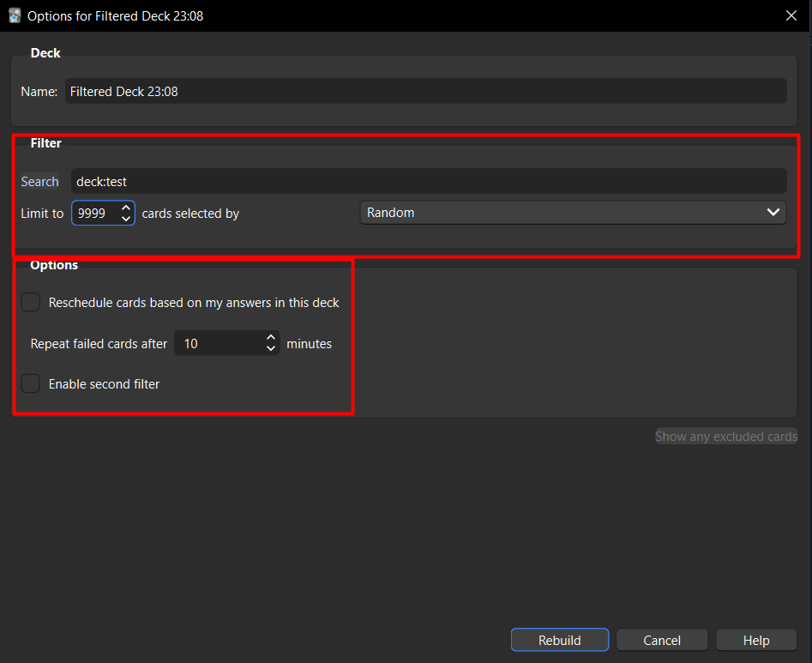
Task: Increase failed cards repeat minutes
Action: (x=271, y=338)
